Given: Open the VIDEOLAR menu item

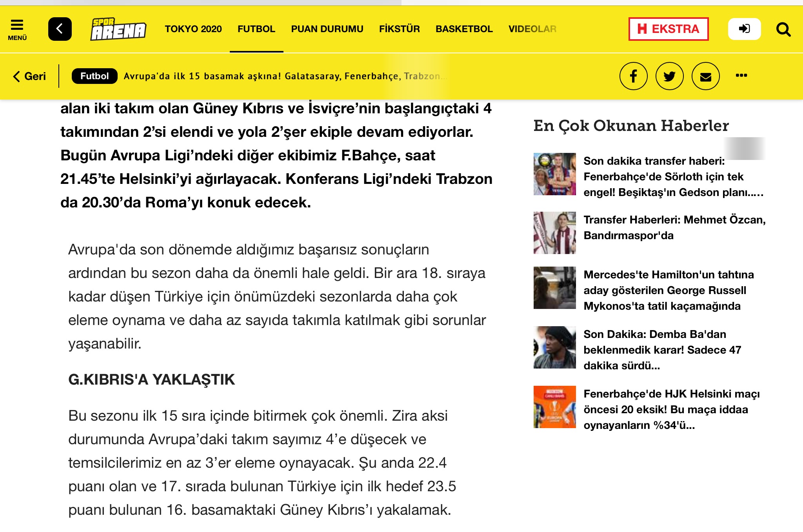Looking at the screenshot, I should pos(532,29).
